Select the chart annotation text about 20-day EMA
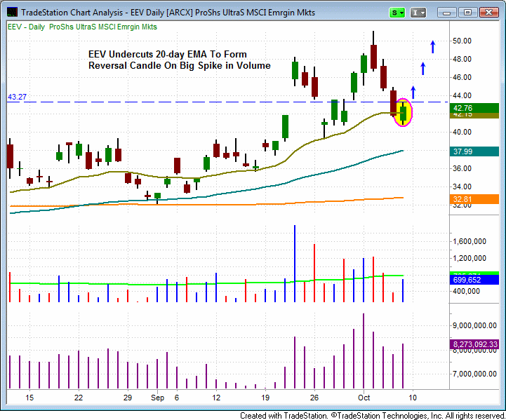The image size is (506, 420). click(x=180, y=60)
